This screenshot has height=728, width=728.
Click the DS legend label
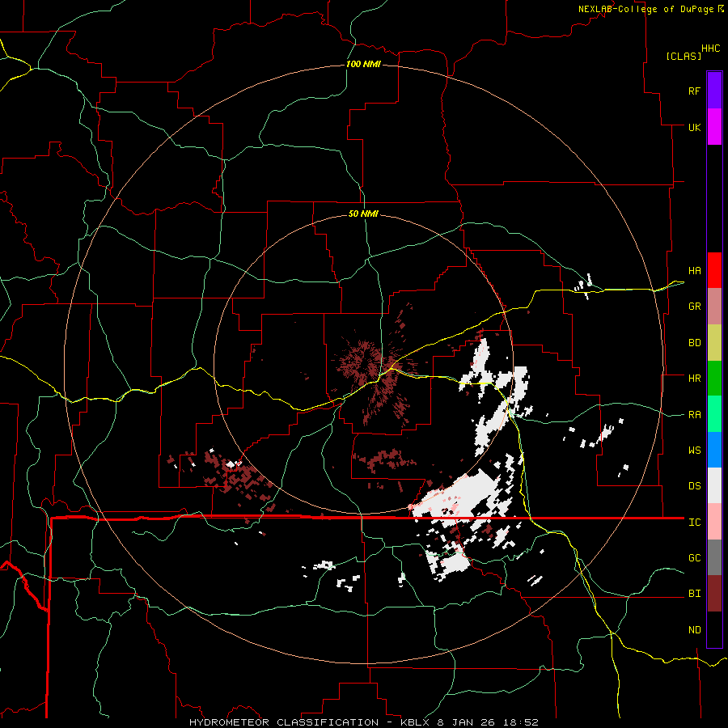pos(694,486)
